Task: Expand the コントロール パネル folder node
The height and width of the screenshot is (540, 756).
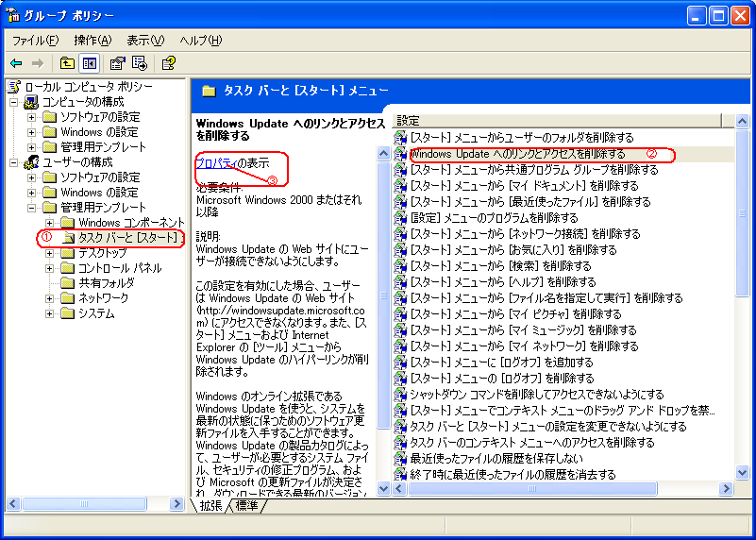Action: pos(49,268)
